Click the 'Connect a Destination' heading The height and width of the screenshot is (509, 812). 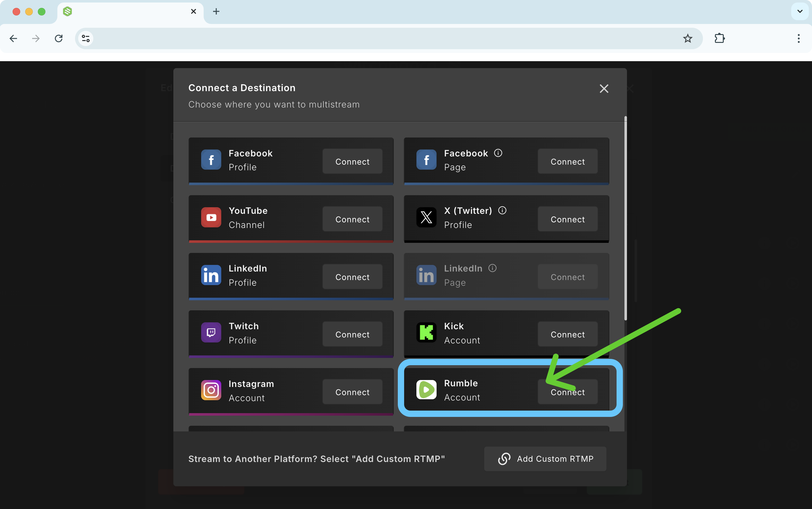click(242, 88)
